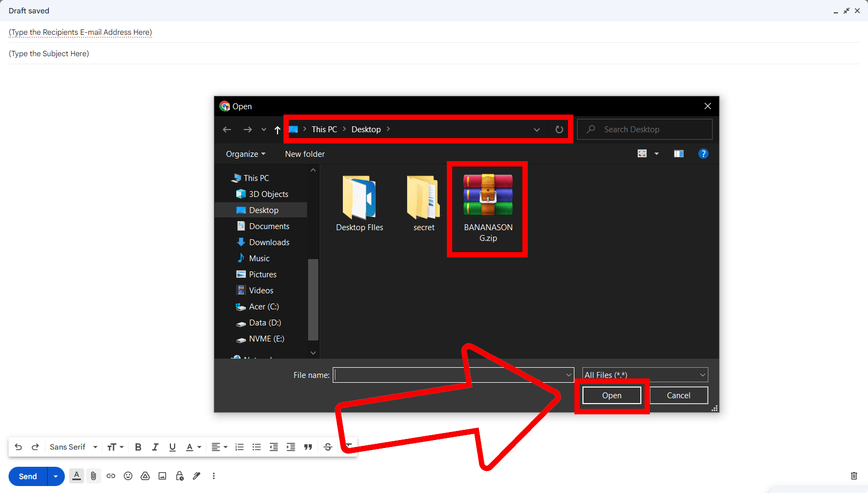The image size is (868, 493).
Task: Insert files using Google Drive
Action: click(145, 476)
